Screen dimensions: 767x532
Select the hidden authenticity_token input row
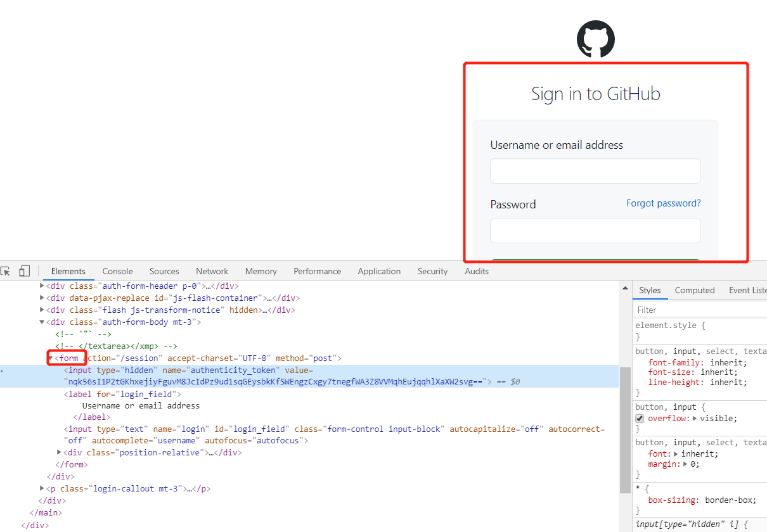pyautogui.click(x=309, y=376)
